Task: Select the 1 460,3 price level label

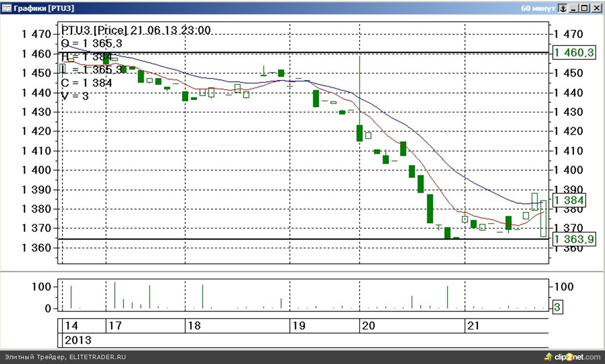Action: (x=574, y=52)
